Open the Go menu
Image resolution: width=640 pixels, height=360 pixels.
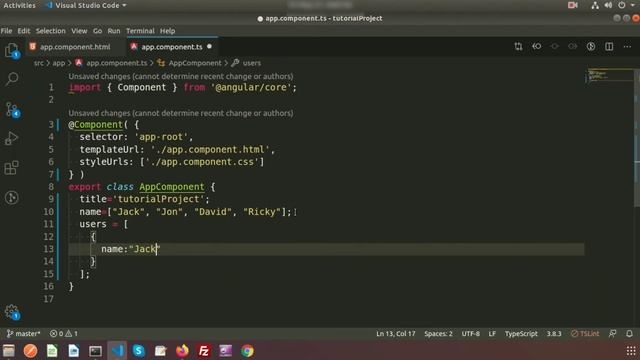pos(97,31)
